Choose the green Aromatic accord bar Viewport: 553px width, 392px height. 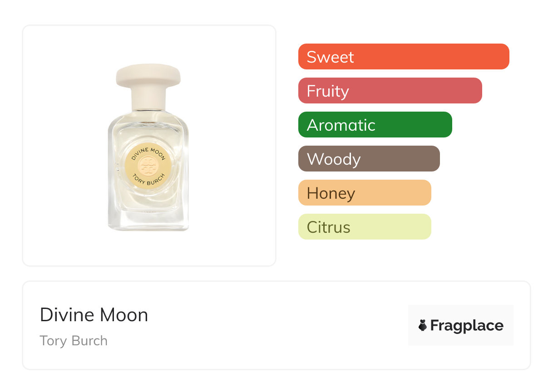point(375,125)
